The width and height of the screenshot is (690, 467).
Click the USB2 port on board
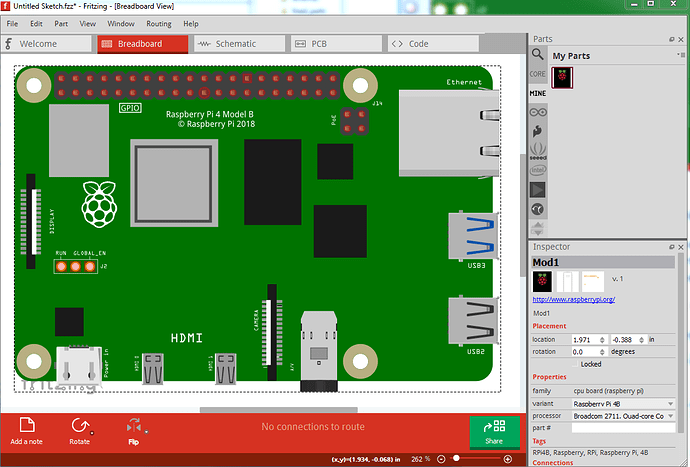473,320
